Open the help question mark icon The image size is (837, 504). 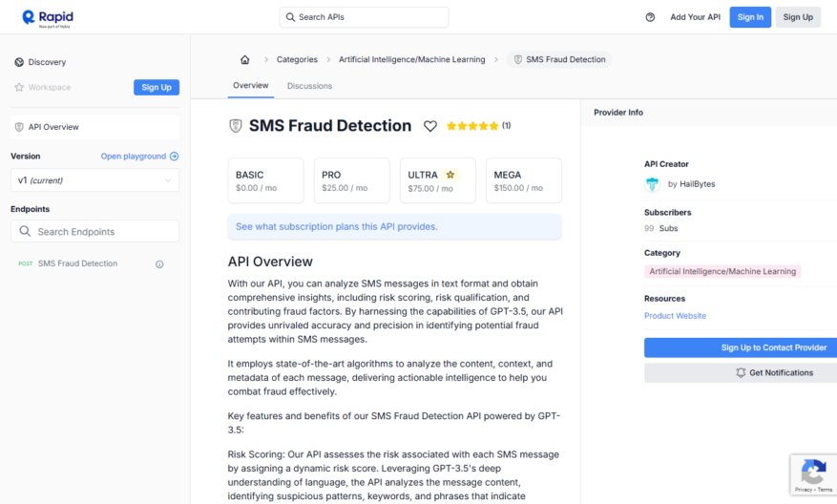pyautogui.click(x=650, y=17)
